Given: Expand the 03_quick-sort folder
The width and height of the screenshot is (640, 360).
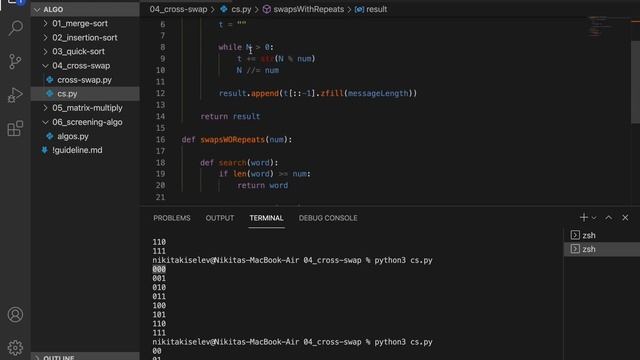Looking at the screenshot, I should [45, 51].
